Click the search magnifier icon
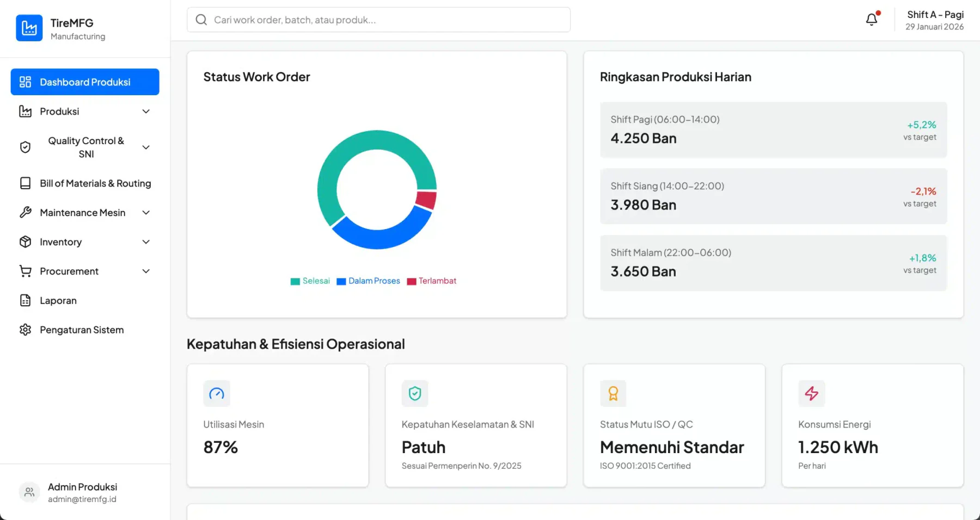Screen dimensions: 980x520 (201, 20)
